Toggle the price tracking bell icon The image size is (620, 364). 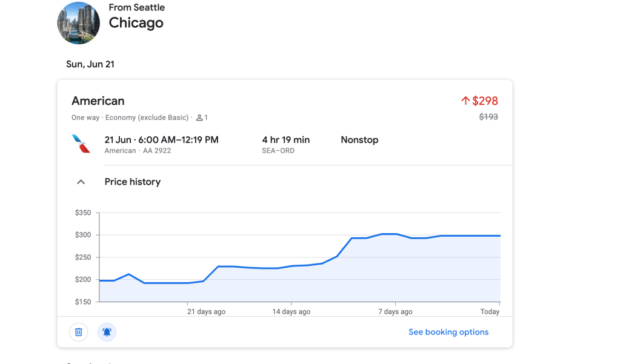[107, 332]
